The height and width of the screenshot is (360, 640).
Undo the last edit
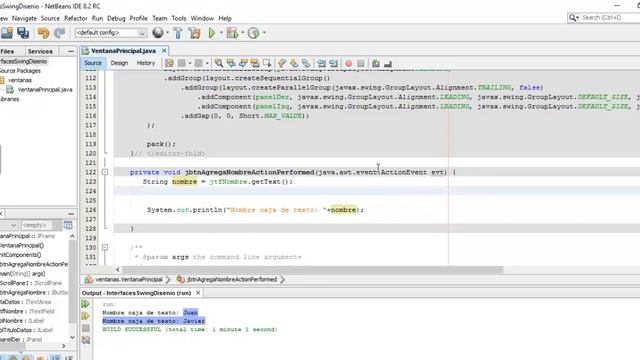click(43, 33)
